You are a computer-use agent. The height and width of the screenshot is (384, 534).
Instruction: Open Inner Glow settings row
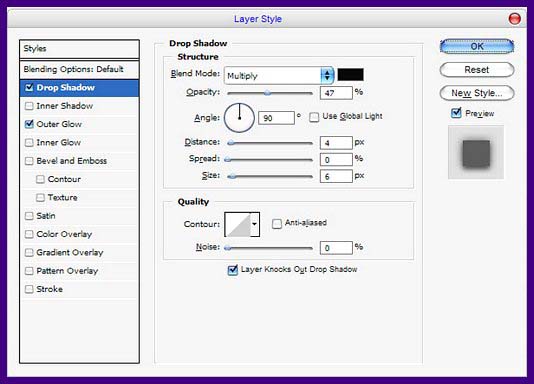click(79, 143)
